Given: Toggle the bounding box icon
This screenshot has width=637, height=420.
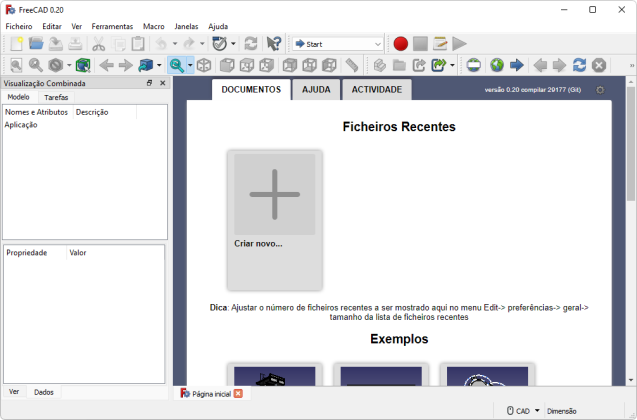Looking at the screenshot, I should (x=83, y=66).
